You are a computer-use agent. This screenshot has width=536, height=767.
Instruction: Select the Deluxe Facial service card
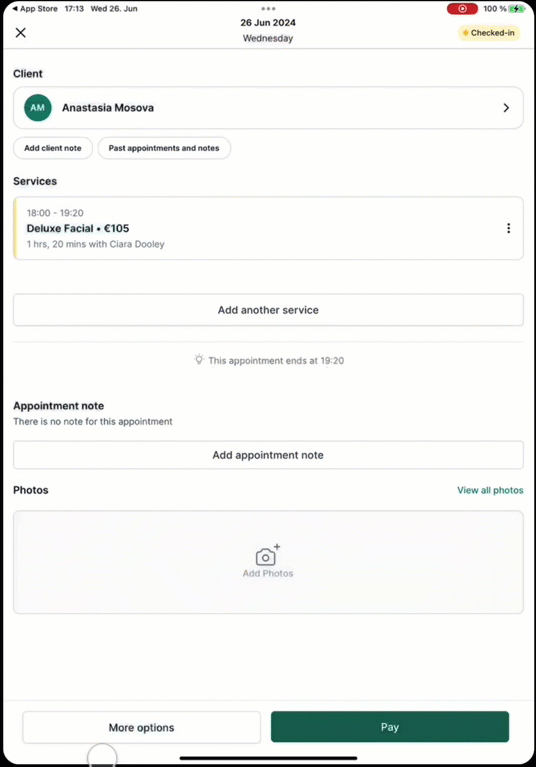tap(268, 228)
